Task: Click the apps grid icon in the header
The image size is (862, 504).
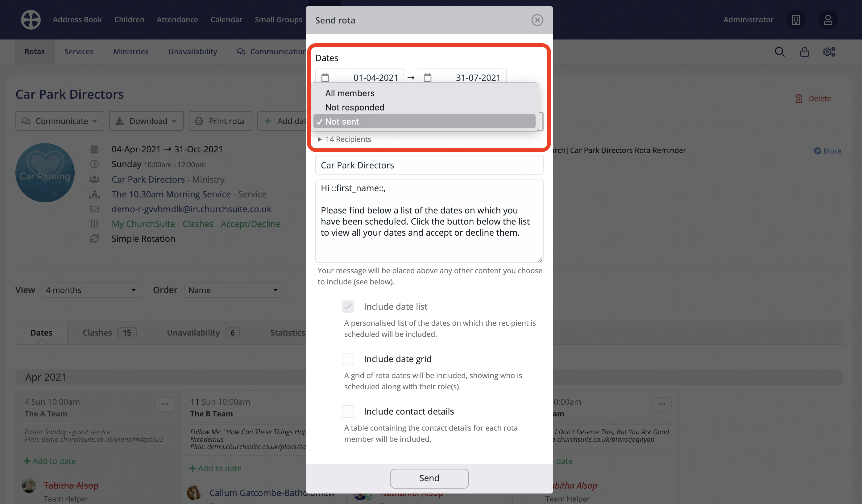Action: (x=796, y=19)
